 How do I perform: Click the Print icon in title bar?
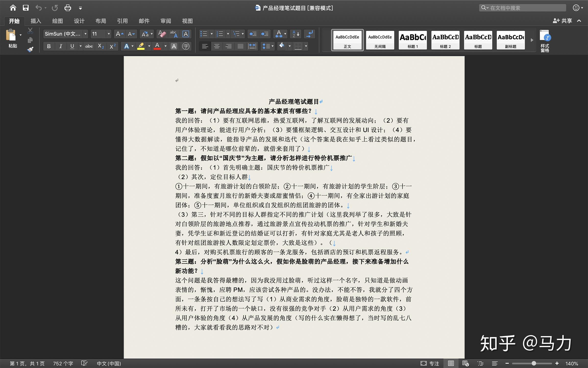pyautogui.click(x=68, y=8)
